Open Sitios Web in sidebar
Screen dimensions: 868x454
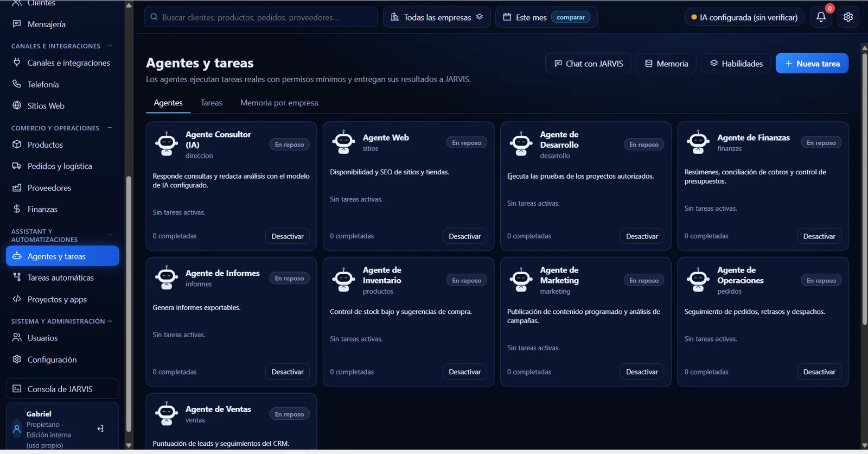coord(62,106)
